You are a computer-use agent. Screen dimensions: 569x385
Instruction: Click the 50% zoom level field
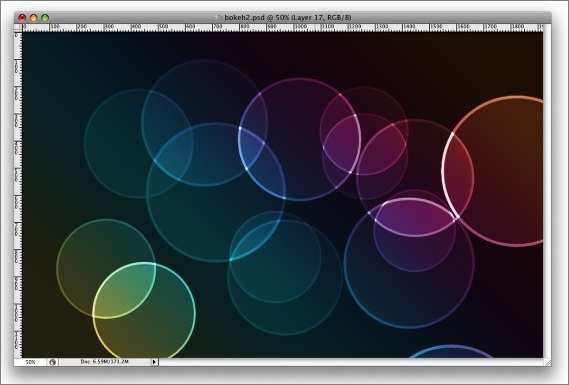pyautogui.click(x=30, y=362)
